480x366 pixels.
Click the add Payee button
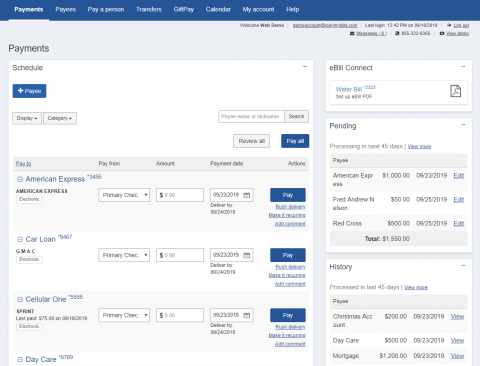click(29, 91)
